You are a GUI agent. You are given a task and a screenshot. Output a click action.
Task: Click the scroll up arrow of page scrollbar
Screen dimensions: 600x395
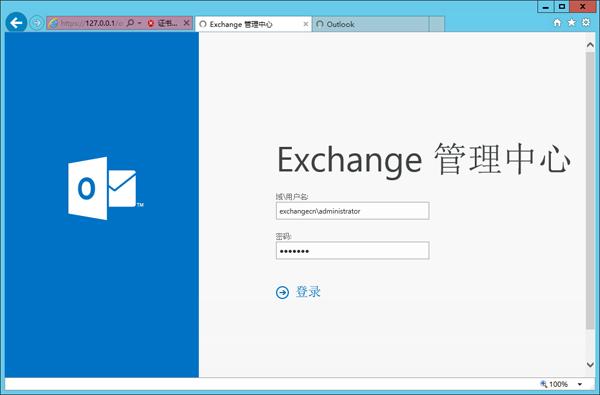(590, 45)
